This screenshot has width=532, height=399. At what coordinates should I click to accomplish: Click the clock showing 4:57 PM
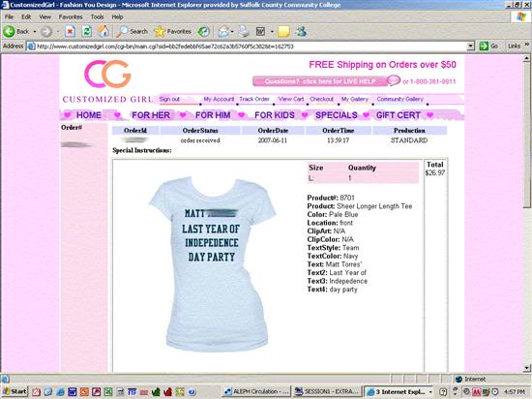(516, 392)
